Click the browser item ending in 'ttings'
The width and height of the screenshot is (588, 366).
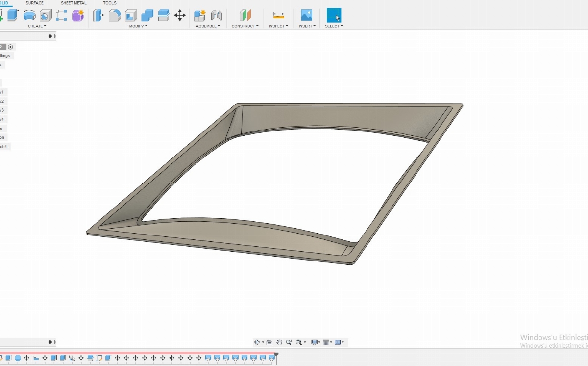(6, 56)
